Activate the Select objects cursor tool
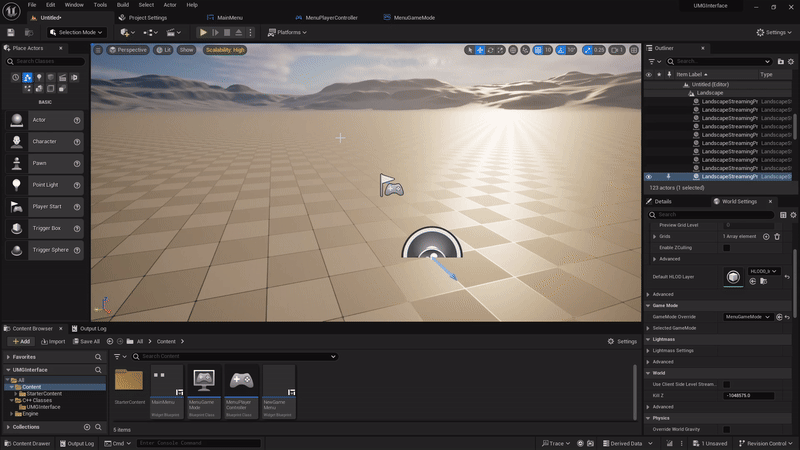 (470, 50)
